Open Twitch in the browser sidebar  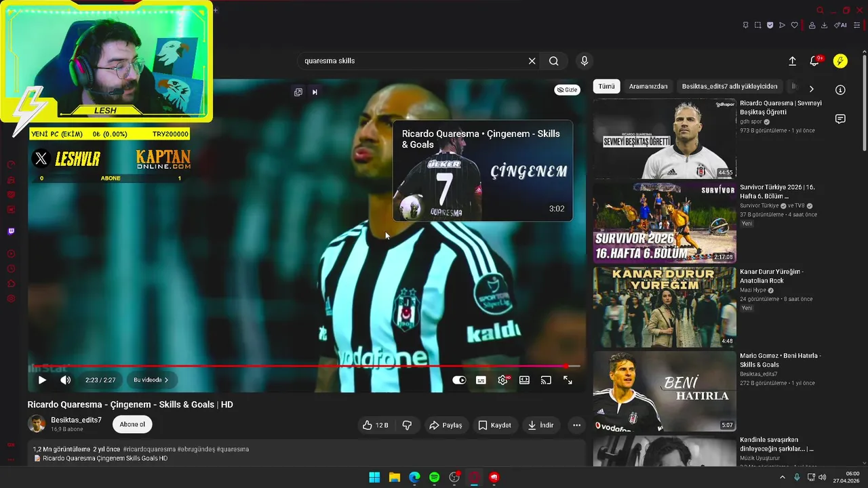(11, 231)
